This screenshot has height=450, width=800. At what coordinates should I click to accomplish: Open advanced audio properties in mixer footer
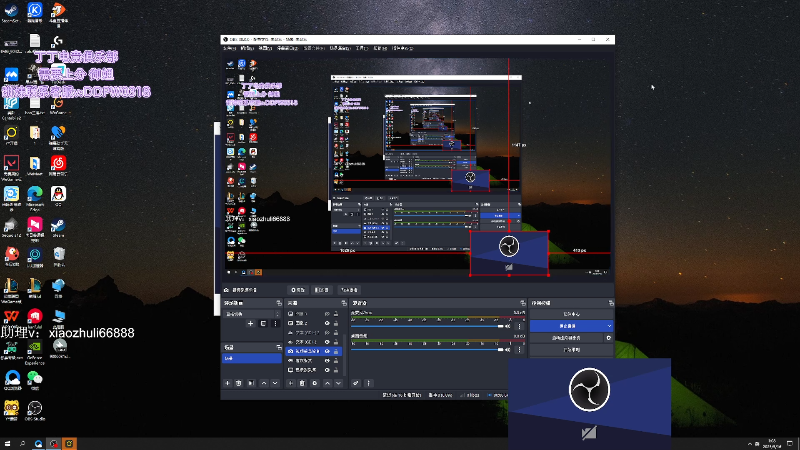356,383
